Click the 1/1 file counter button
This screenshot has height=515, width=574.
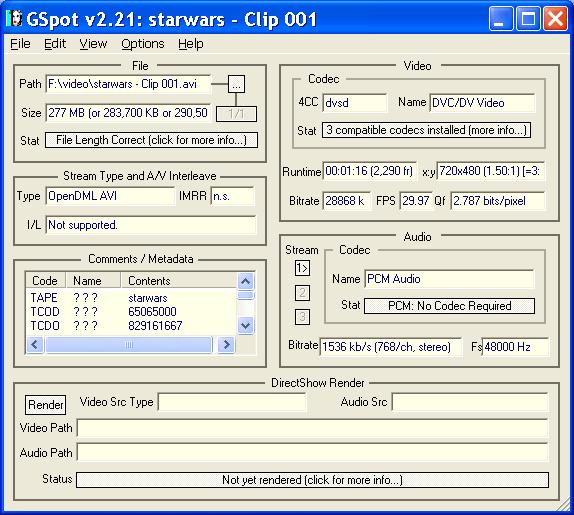point(236,114)
